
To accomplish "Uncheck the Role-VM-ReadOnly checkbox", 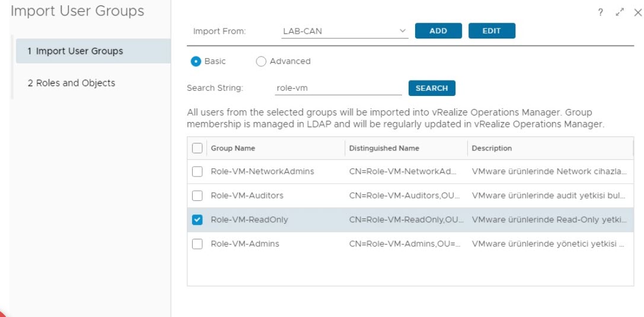I will click(x=197, y=220).
